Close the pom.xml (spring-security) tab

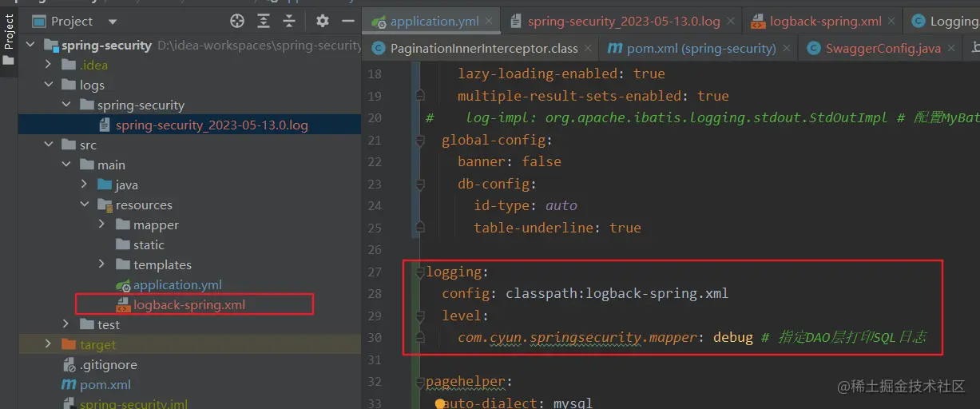point(785,50)
